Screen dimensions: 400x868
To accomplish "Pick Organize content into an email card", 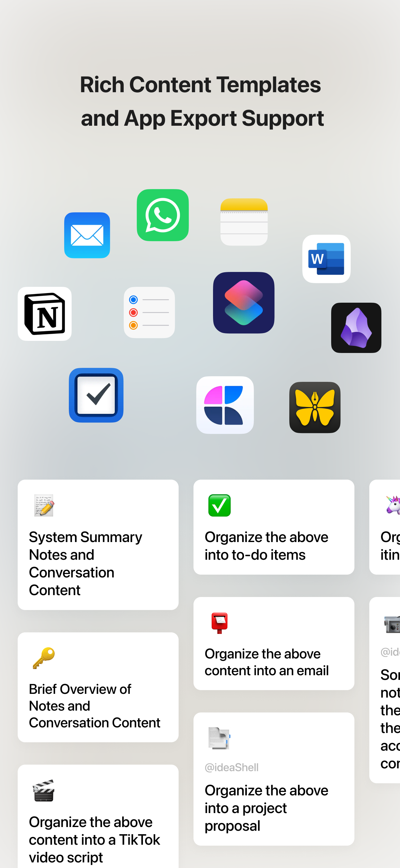I will tap(274, 643).
